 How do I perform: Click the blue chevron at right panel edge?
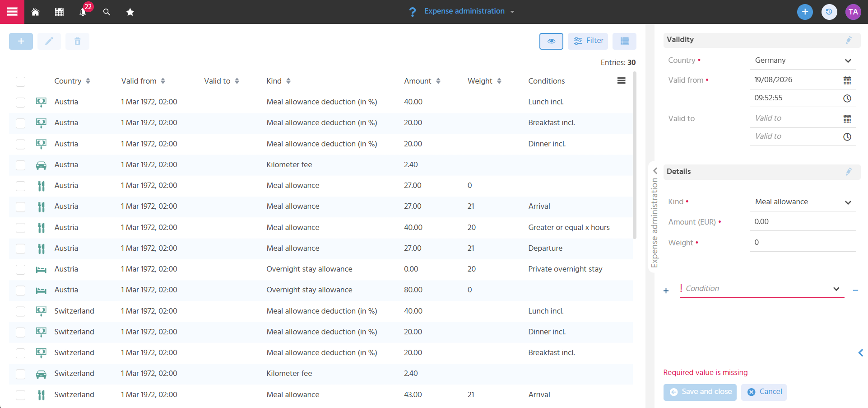[x=861, y=353]
